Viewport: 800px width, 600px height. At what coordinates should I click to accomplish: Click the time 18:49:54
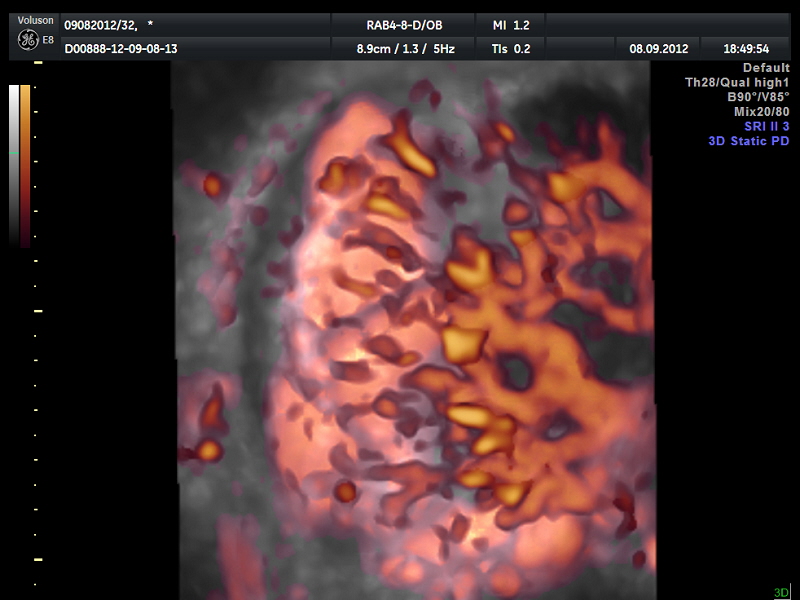[746, 49]
